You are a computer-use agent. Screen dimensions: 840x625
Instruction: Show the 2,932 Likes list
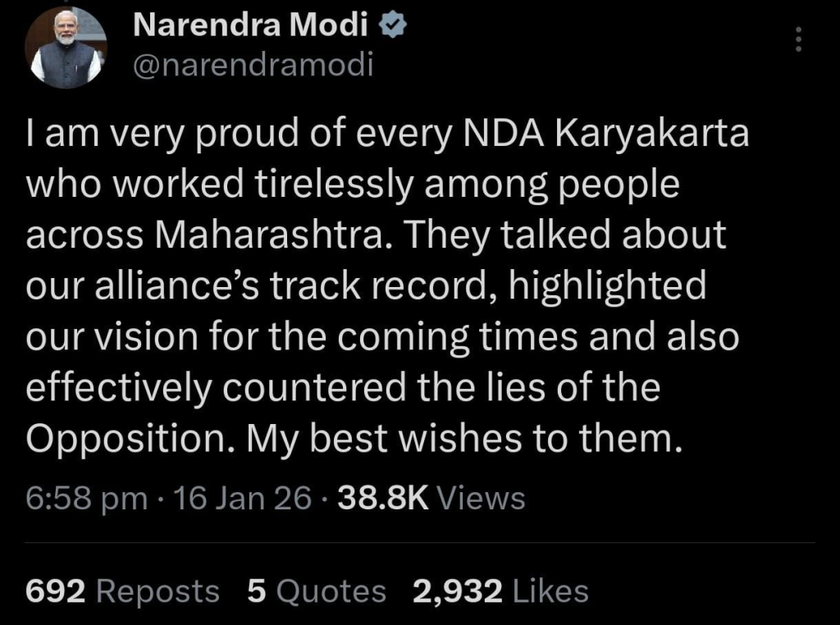click(500, 591)
